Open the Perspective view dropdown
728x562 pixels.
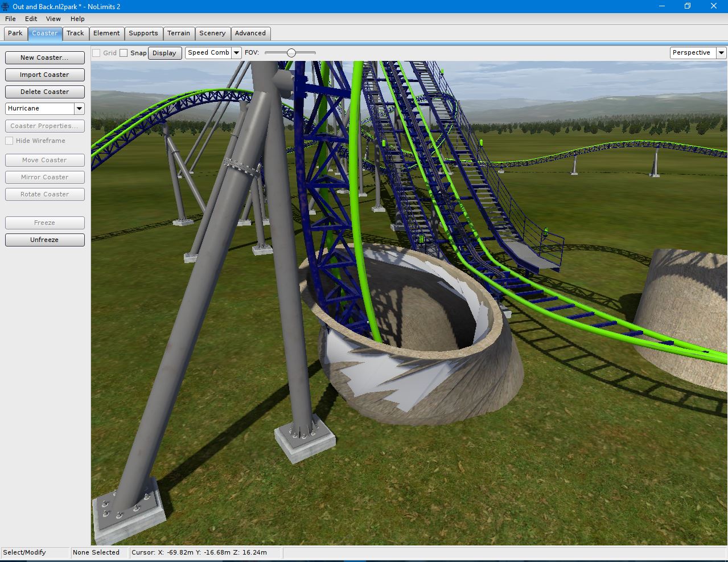(721, 52)
